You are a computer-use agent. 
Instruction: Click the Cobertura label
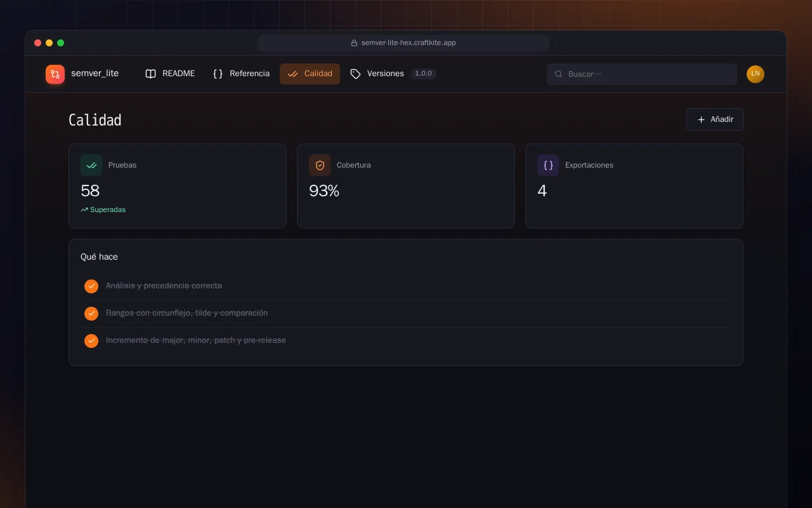[354, 165]
